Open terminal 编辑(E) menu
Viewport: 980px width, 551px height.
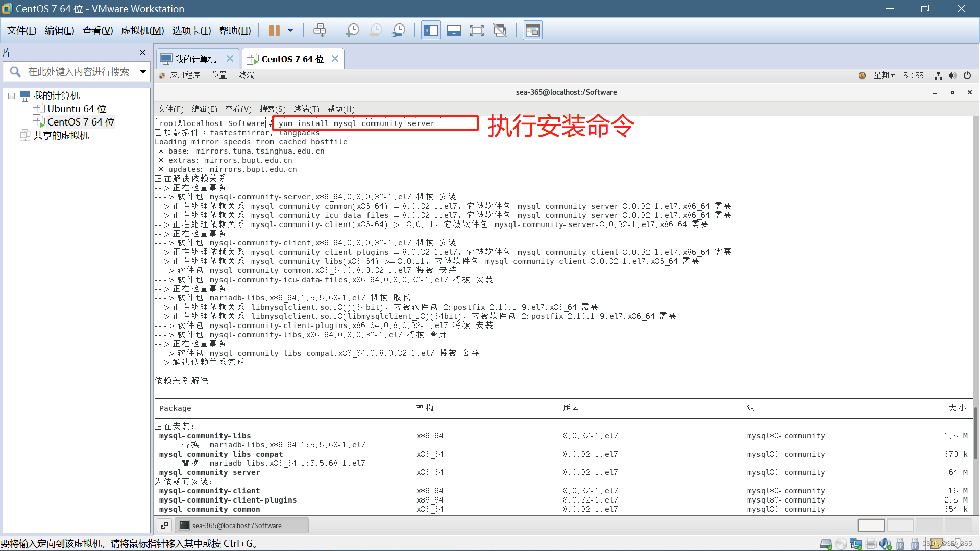[x=204, y=109]
